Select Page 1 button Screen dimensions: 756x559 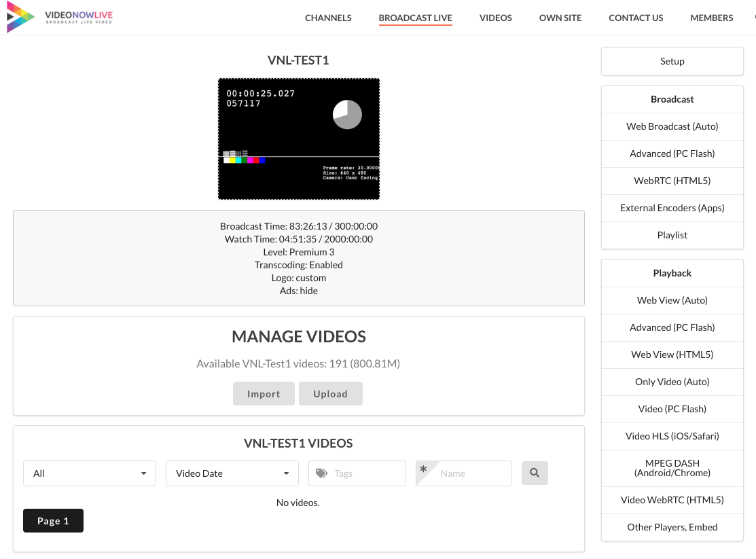click(x=53, y=520)
